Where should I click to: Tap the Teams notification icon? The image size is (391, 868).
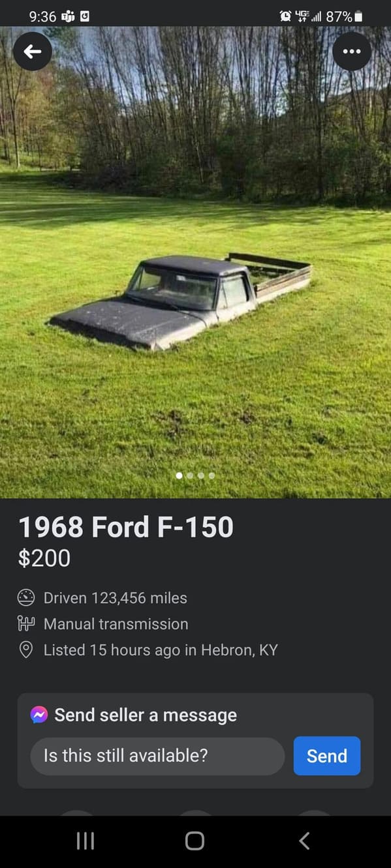[x=68, y=16]
